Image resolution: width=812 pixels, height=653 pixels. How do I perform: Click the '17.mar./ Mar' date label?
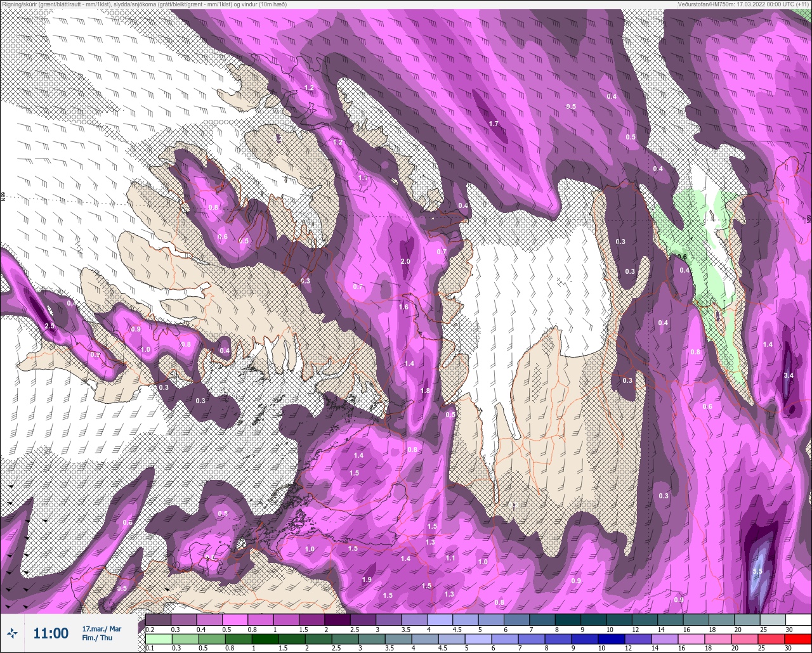coord(101,629)
